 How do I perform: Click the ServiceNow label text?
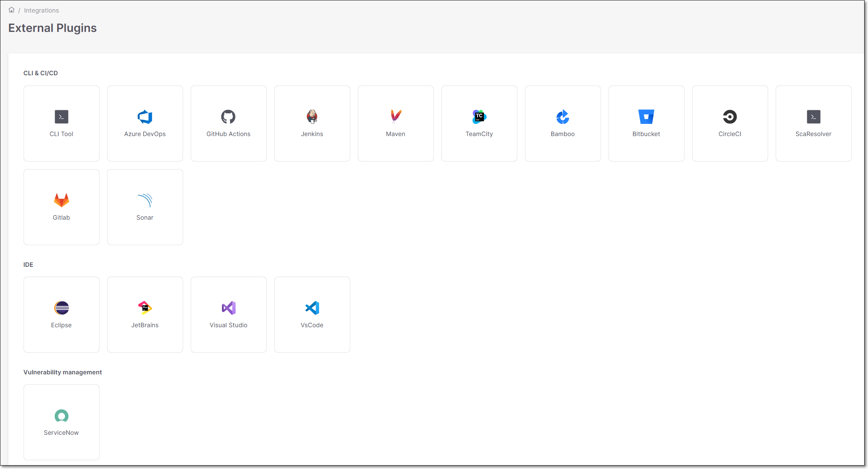click(x=62, y=433)
